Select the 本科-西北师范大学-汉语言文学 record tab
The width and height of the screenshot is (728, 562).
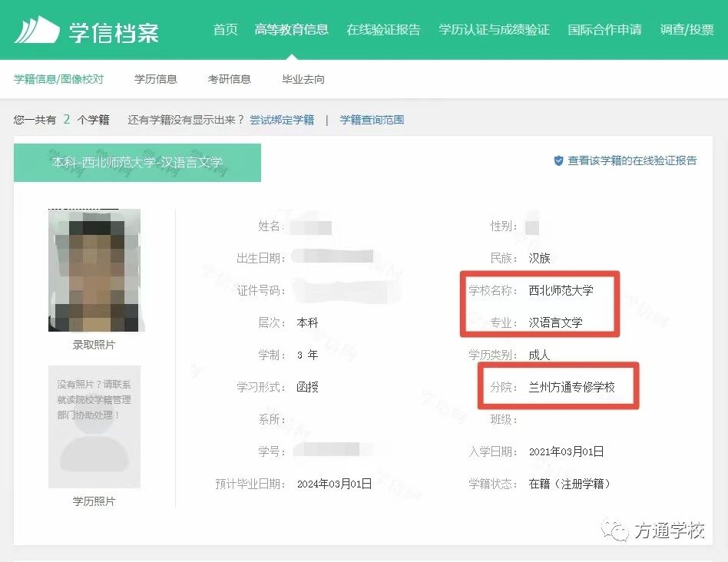point(137,163)
